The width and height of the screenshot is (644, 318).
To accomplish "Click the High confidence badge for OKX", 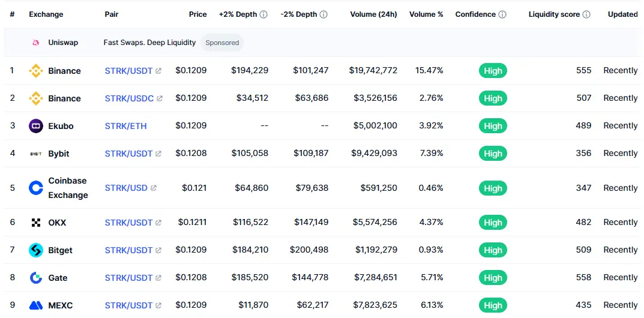I will point(493,223).
